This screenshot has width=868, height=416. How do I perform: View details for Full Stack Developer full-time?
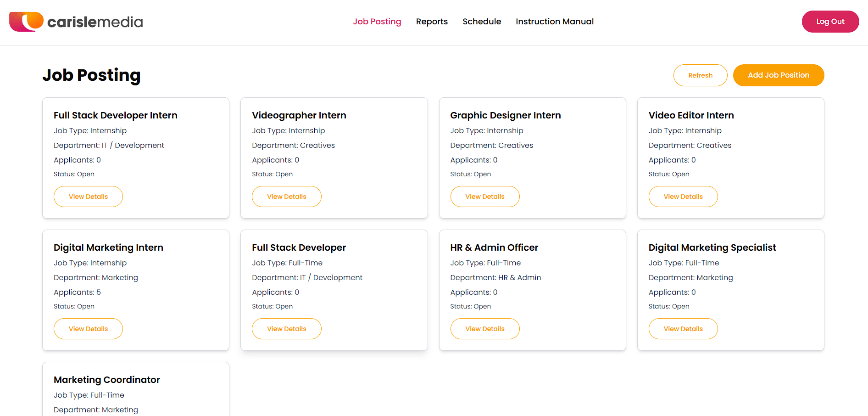[x=287, y=329]
